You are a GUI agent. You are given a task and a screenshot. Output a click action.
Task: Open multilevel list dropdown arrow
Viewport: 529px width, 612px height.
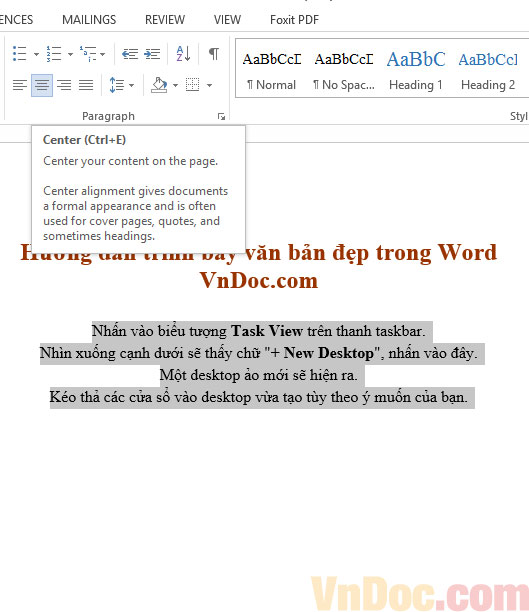(103, 54)
